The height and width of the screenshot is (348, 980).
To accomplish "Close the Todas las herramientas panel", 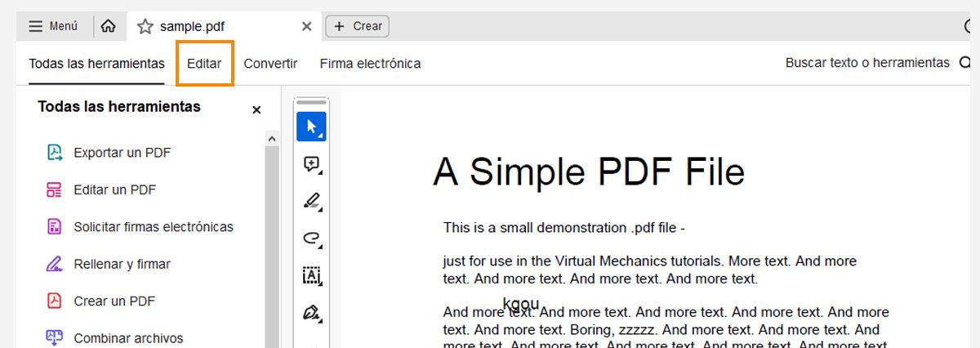I will point(256,109).
